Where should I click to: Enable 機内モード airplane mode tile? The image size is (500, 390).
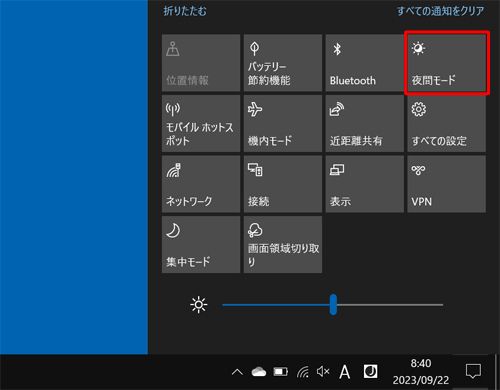283,124
